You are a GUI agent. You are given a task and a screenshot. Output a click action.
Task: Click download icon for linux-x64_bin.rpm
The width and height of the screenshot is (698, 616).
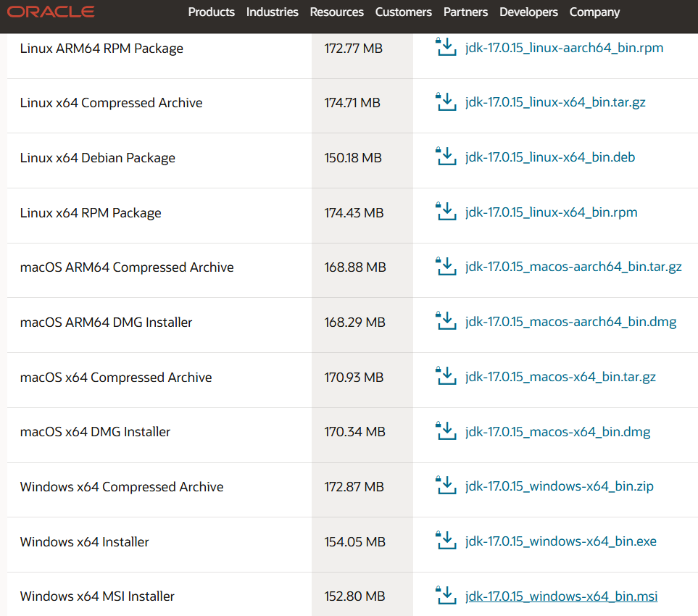(x=446, y=212)
